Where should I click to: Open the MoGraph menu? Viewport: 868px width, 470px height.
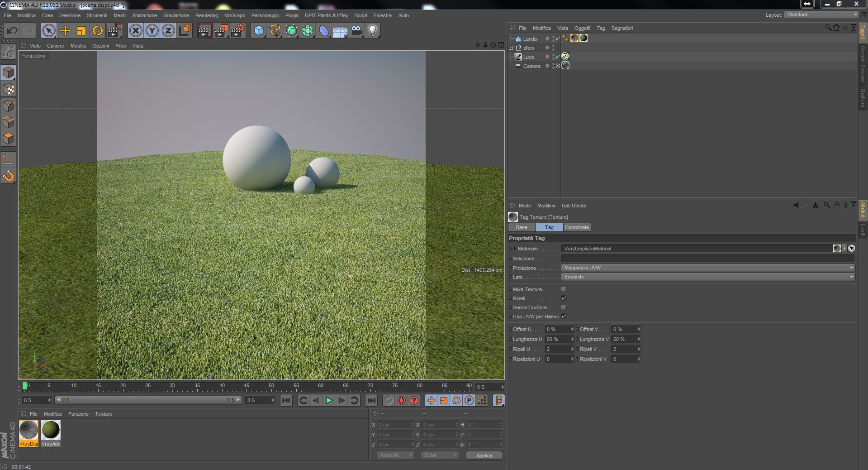coord(234,15)
